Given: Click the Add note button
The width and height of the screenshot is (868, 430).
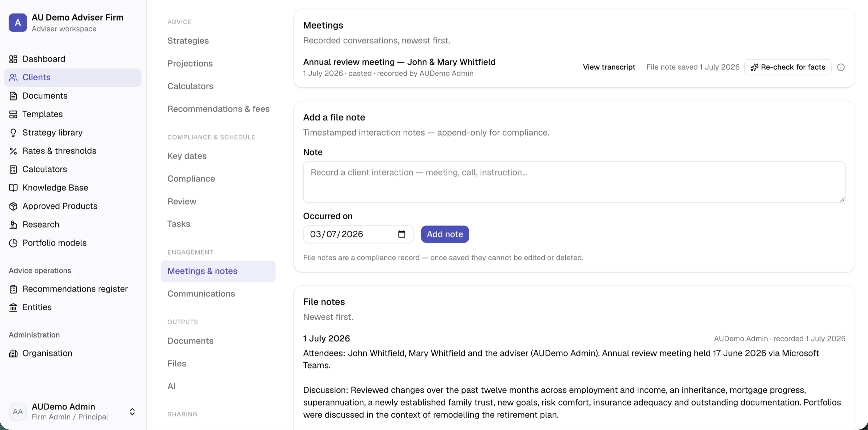Looking at the screenshot, I should click(445, 234).
